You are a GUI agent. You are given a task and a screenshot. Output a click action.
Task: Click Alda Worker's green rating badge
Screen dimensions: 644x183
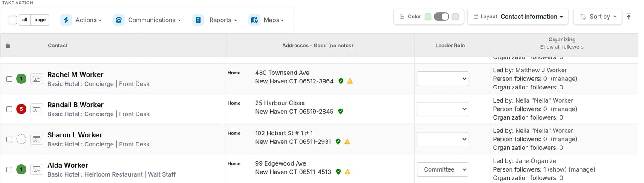(21, 169)
